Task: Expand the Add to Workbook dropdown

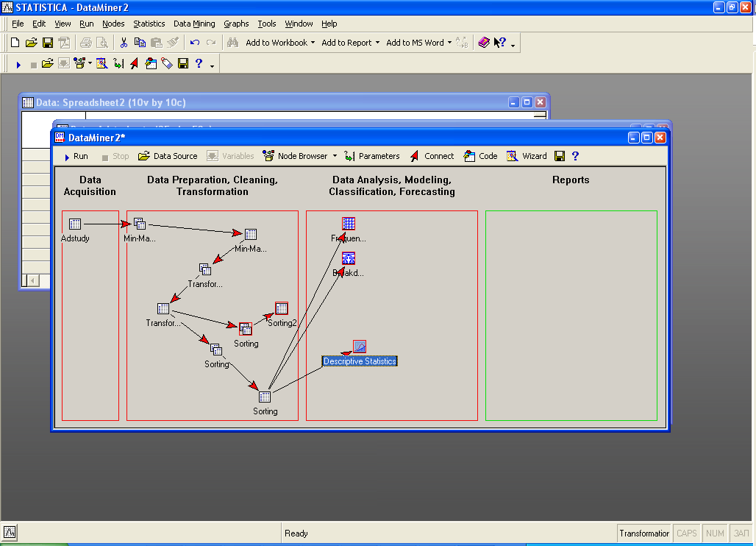Action: (313, 43)
